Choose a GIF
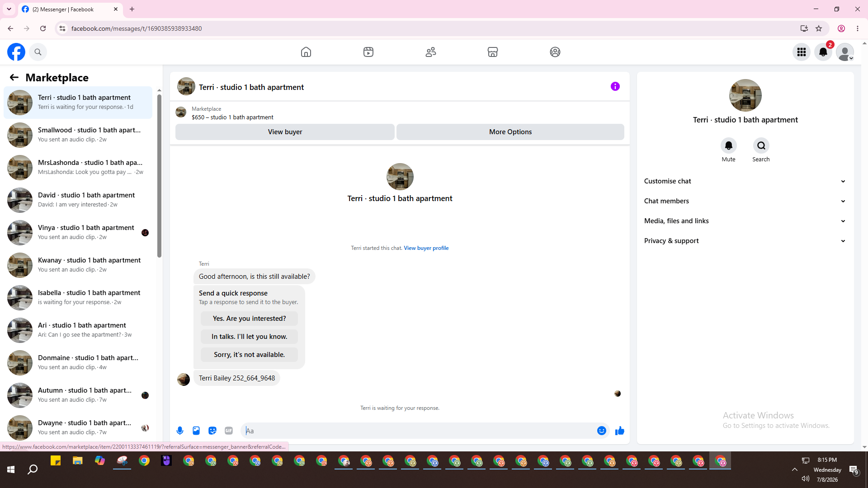 (x=229, y=431)
